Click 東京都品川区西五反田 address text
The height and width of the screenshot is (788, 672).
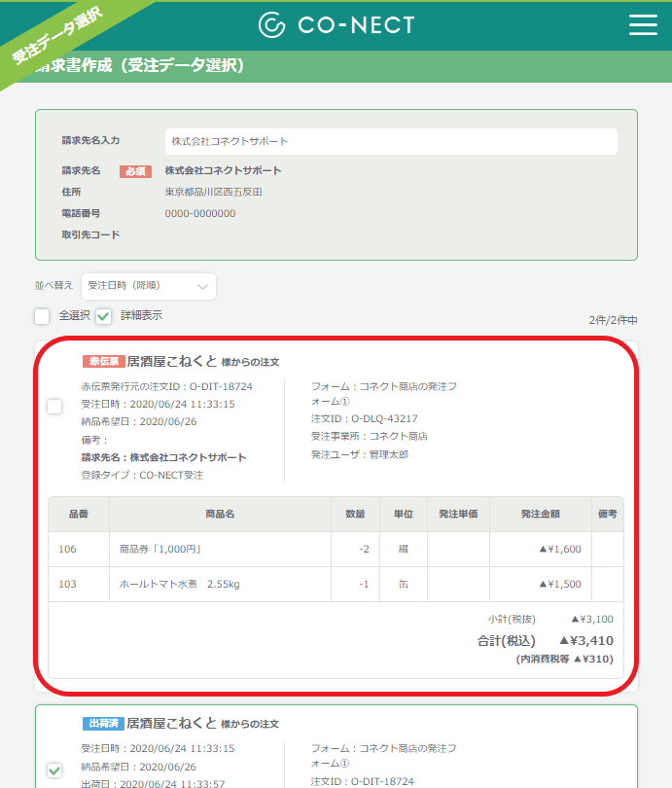point(213,192)
